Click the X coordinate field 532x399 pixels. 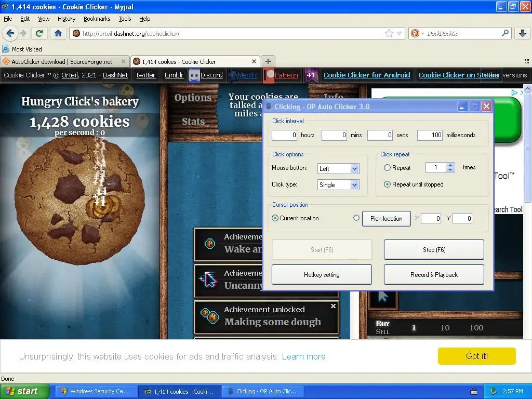[431, 219]
